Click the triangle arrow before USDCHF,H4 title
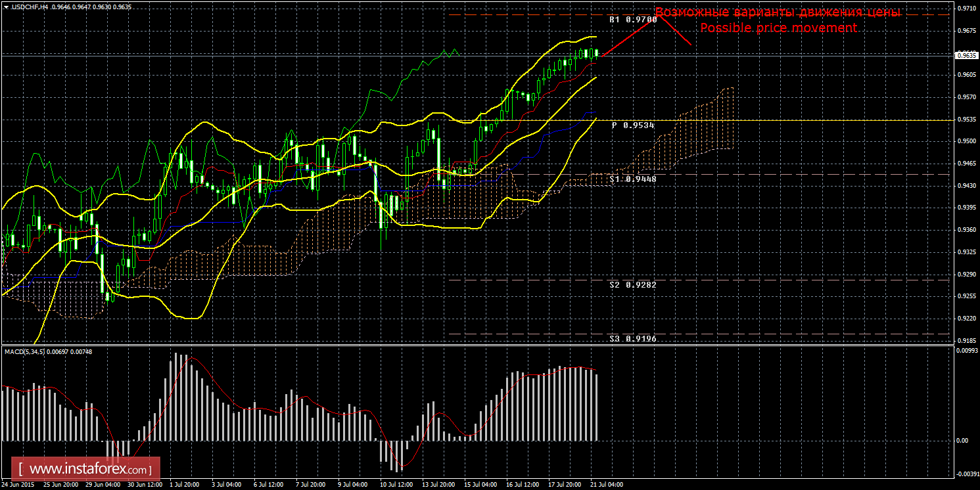 7,7
